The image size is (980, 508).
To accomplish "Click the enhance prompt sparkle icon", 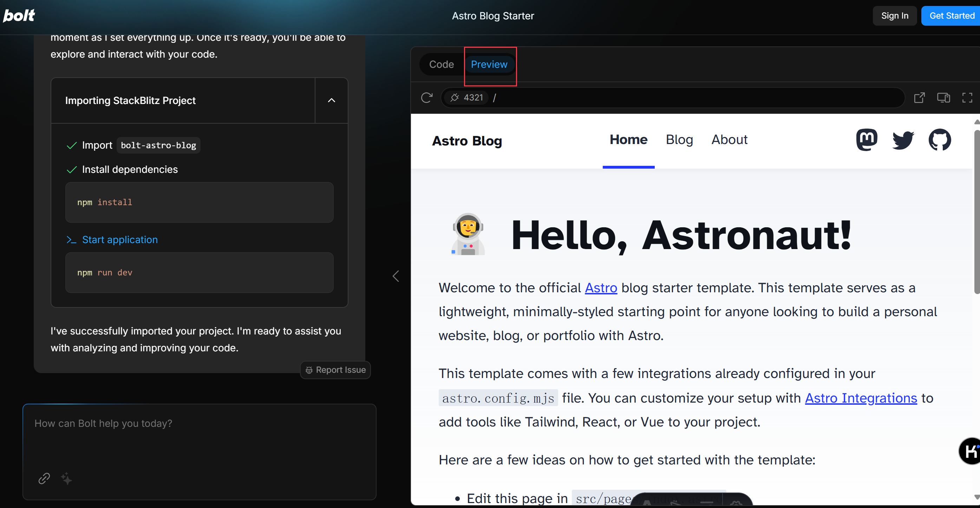I will [67, 478].
